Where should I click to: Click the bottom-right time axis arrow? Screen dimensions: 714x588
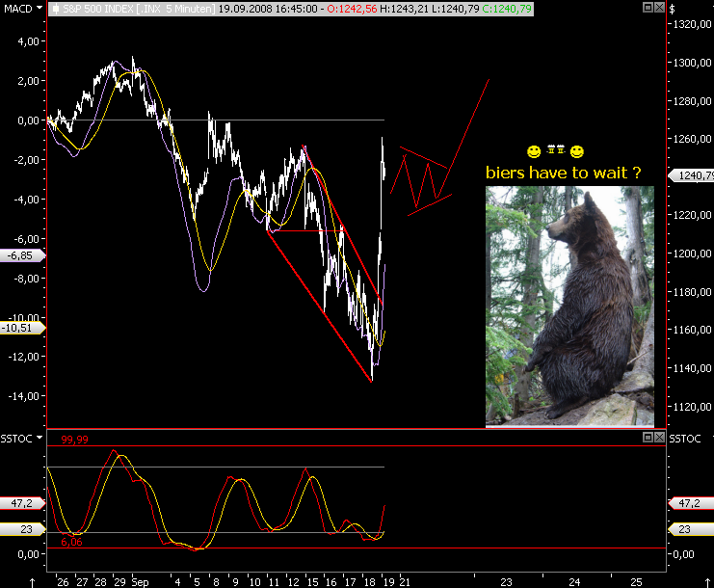point(707,582)
